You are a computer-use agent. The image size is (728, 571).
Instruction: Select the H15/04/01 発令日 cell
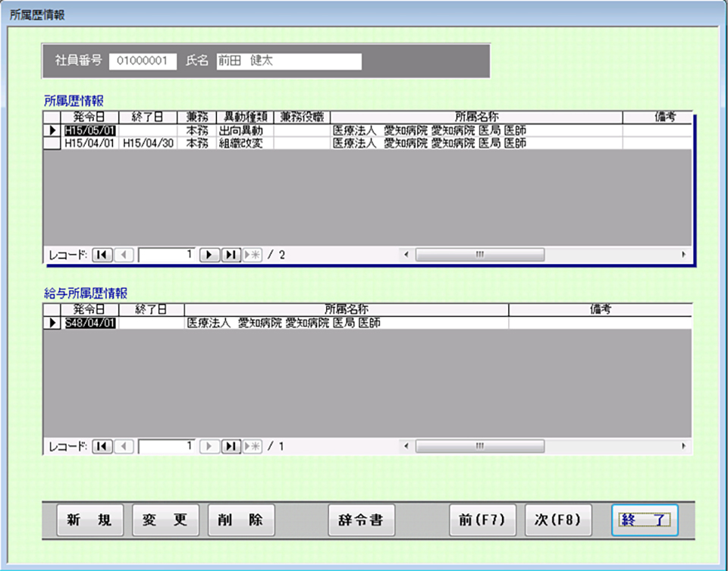tap(89, 143)
